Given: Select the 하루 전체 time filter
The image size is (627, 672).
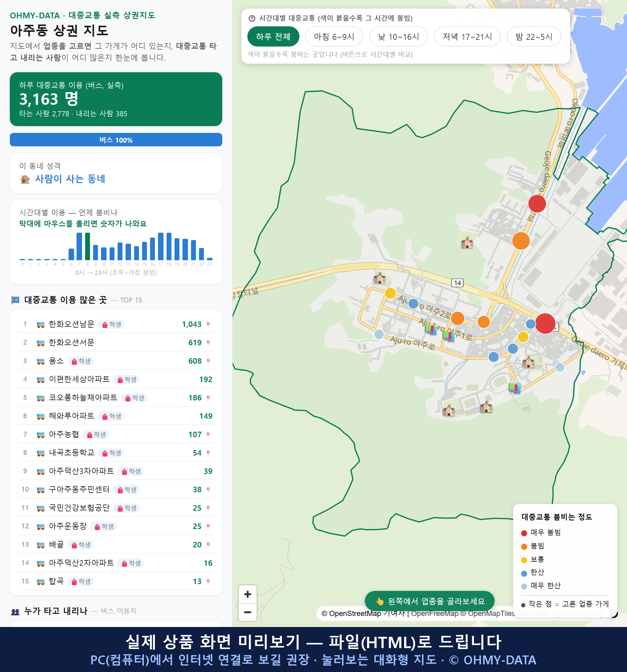Looking at the screenshot, I should pos(273,36).
